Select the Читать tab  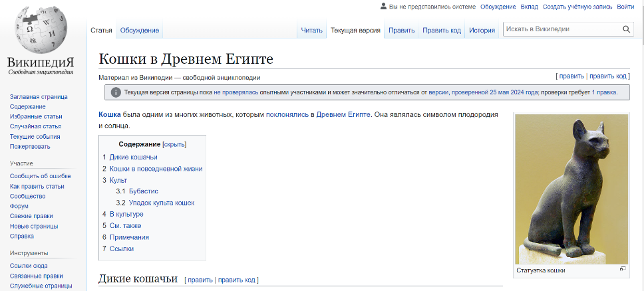coord(312,31)
